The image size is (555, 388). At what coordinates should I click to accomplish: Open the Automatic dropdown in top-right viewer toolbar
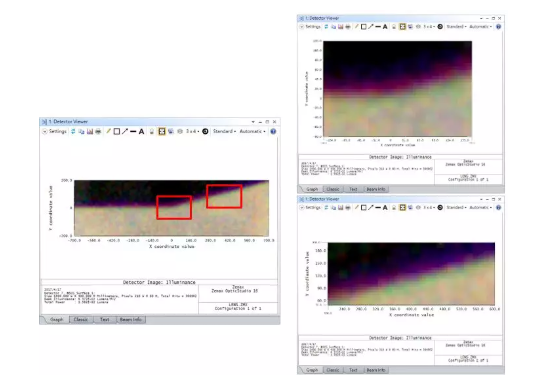(480, 27)
